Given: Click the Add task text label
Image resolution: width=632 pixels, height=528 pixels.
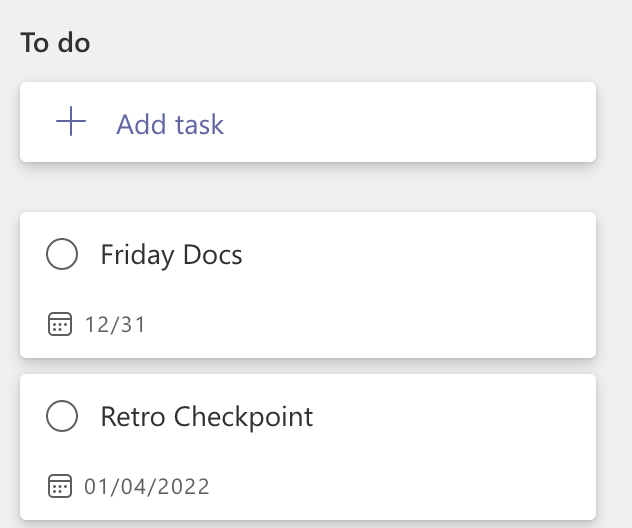Looking at the screenshot, I should click(170, 124).
